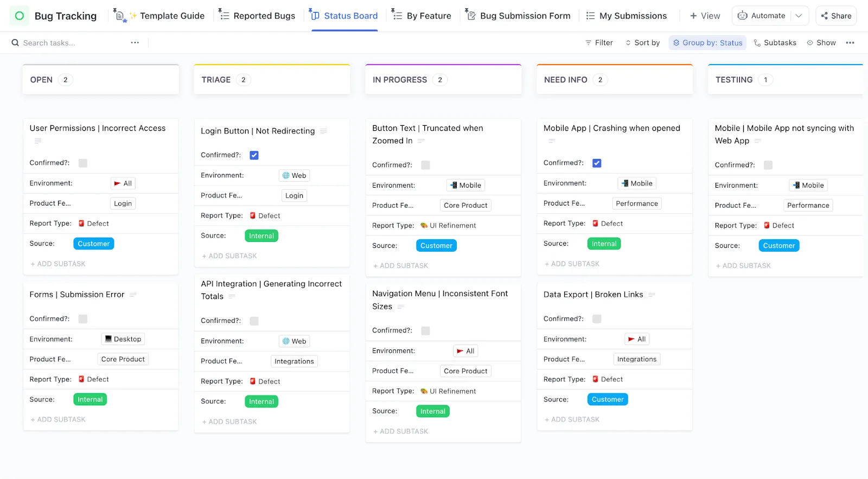Add subtask under Forms Submission Error
Screen dimensions: 868x479
pyautogui.click(x=58, y=420)
